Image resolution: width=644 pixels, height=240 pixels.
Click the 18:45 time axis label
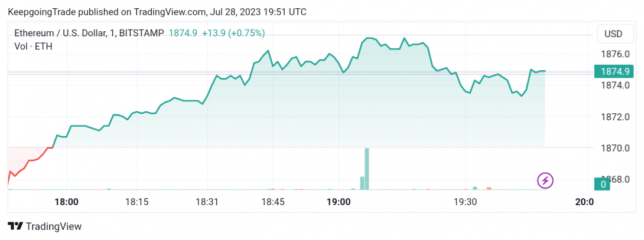click(273, 202)
